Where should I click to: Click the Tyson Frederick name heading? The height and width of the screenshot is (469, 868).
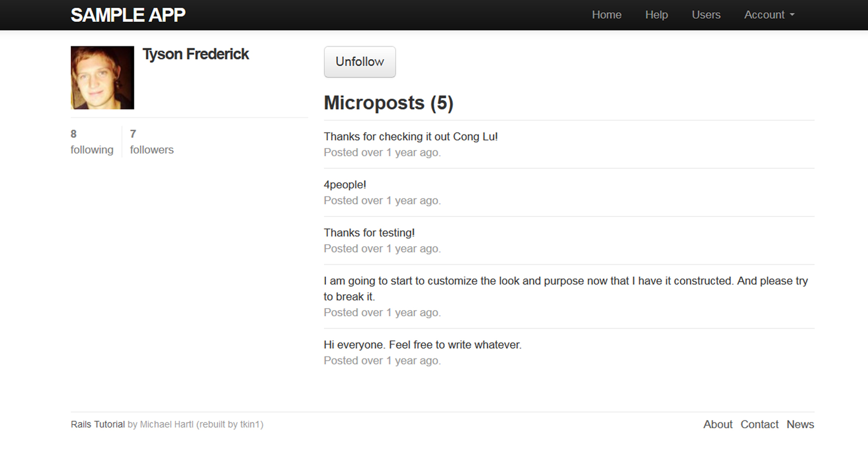coord(195,54)
